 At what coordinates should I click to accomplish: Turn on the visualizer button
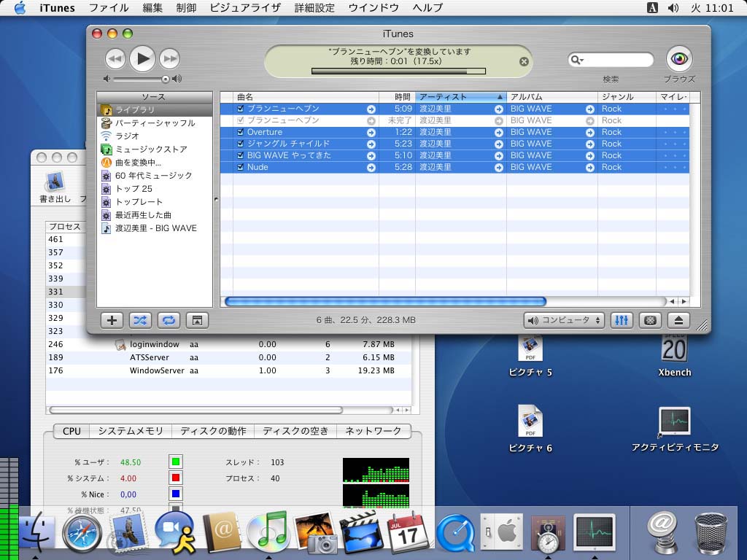pyautogui.click(x=650, y=321)
